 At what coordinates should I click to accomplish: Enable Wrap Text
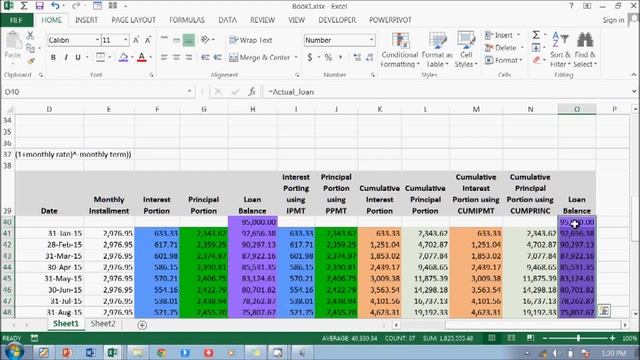pyautogui.click(x=251, y=40)
